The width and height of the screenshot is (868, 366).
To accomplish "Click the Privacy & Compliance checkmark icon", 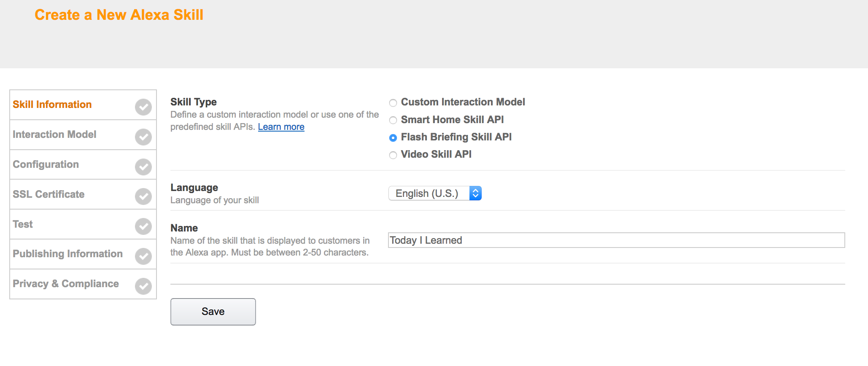I will 143,286.
